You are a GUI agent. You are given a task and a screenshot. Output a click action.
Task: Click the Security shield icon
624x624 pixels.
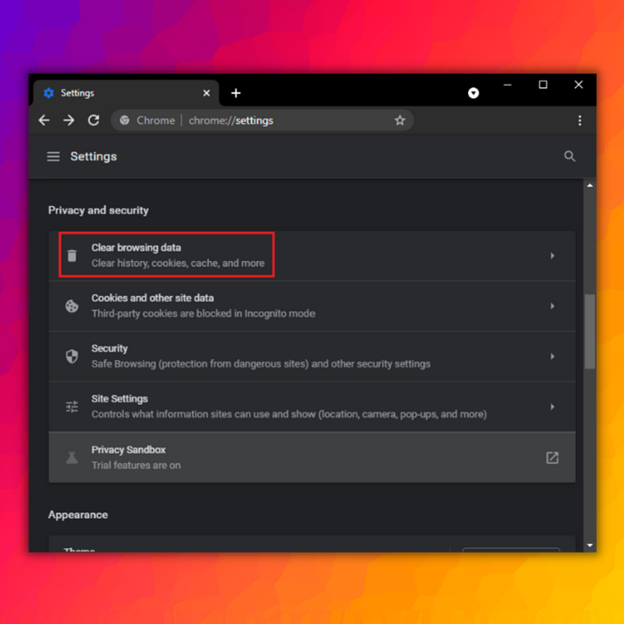coord(72,356)
